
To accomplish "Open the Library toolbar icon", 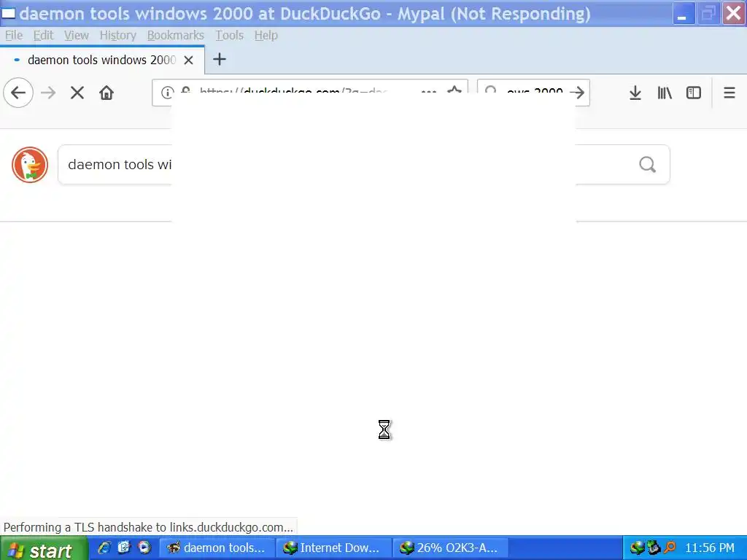I will (665, 93).
